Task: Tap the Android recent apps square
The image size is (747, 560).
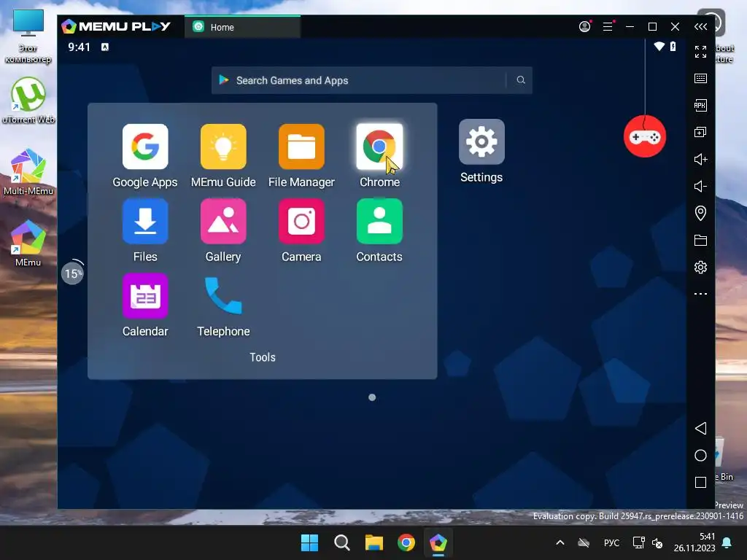Action: pos(700,483)
